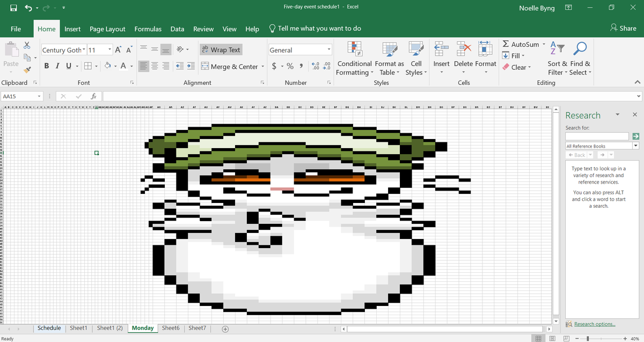Screen dimensions: 644x342
Task: Switch to the Schedule sheet tab
Action: pyautogui.click(x=49, y=328)
